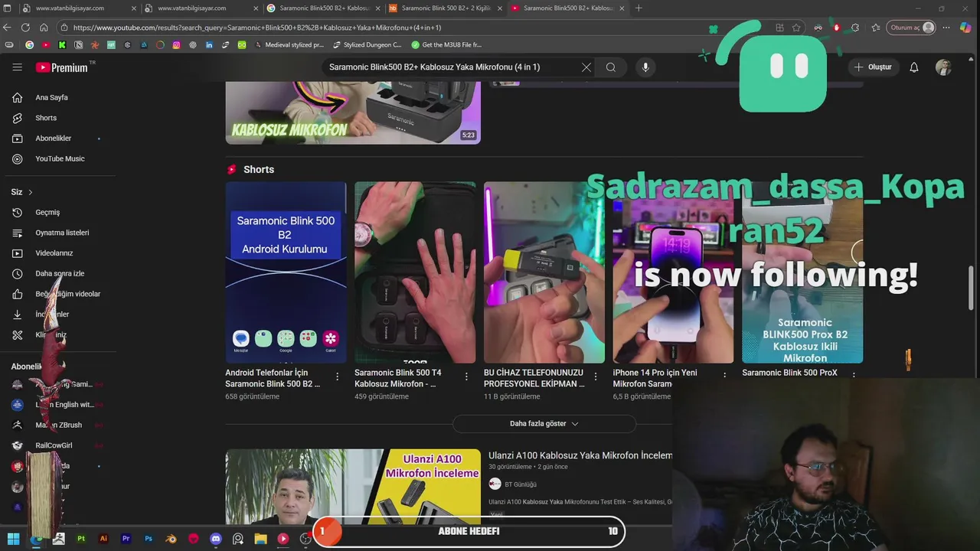Click the browser address bar URL
Image resolution: width=980 pixels, height=551 pixels.
(257, 28)
